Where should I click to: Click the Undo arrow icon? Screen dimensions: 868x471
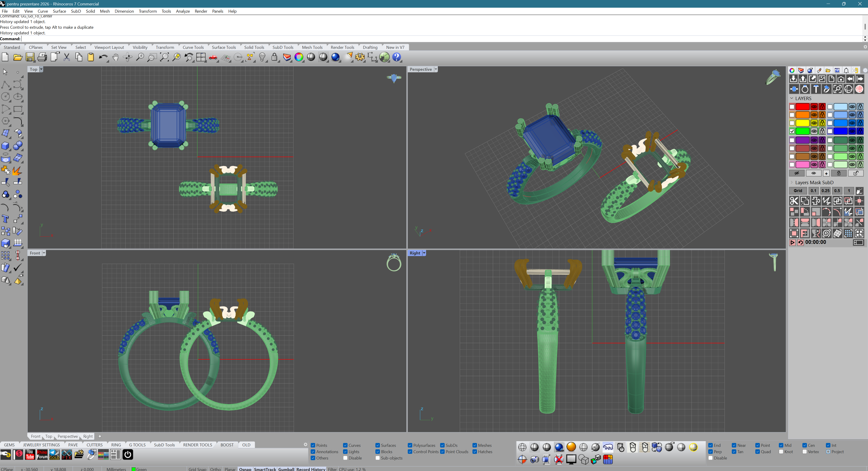[103, 57]
